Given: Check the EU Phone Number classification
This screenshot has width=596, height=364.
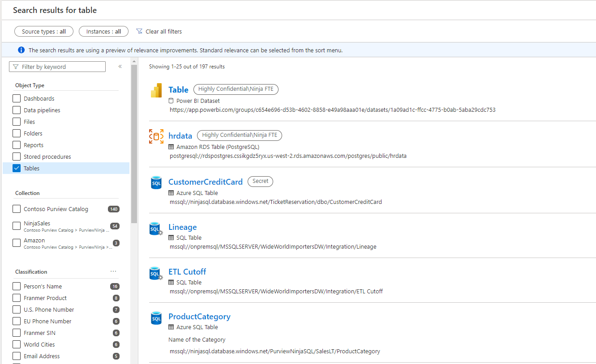Looking at the screenshot, I should tap(17, 321).
